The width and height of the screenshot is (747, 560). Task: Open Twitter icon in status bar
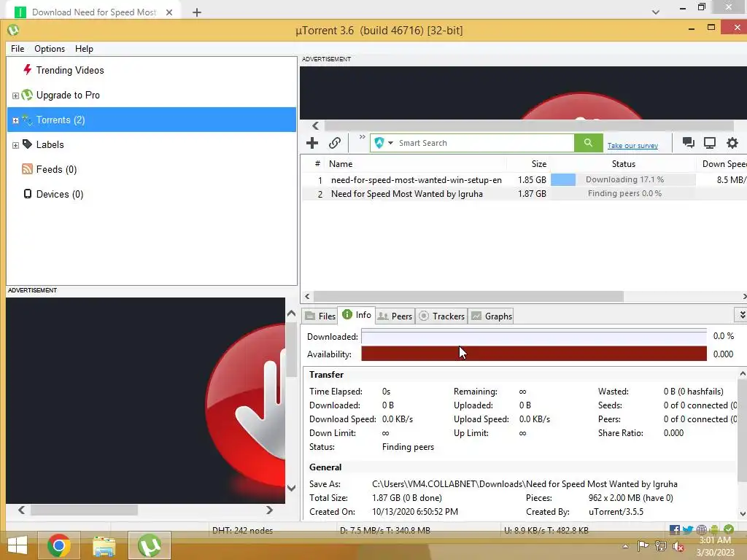(687, 530)
